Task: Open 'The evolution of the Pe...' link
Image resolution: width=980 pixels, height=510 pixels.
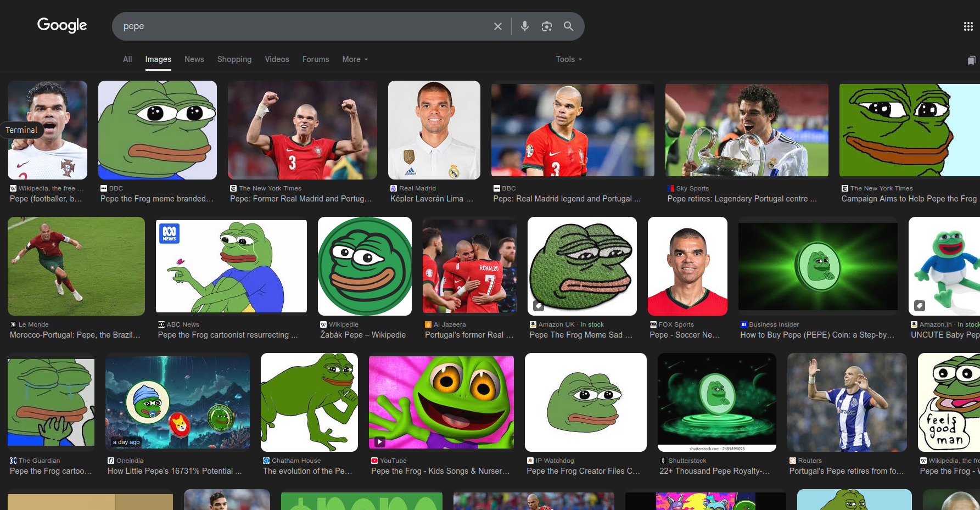Action: pyautogui.click(x=307, y=471)
